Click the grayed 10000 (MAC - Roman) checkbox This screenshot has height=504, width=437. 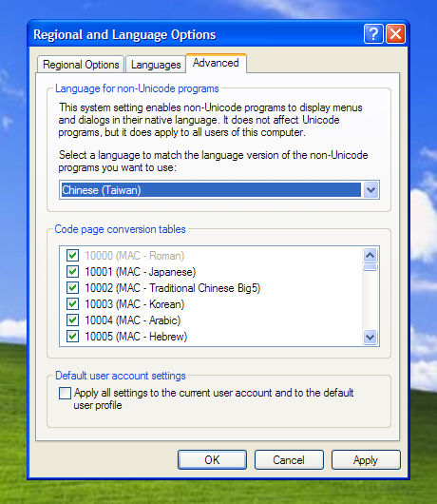point(72,256)
